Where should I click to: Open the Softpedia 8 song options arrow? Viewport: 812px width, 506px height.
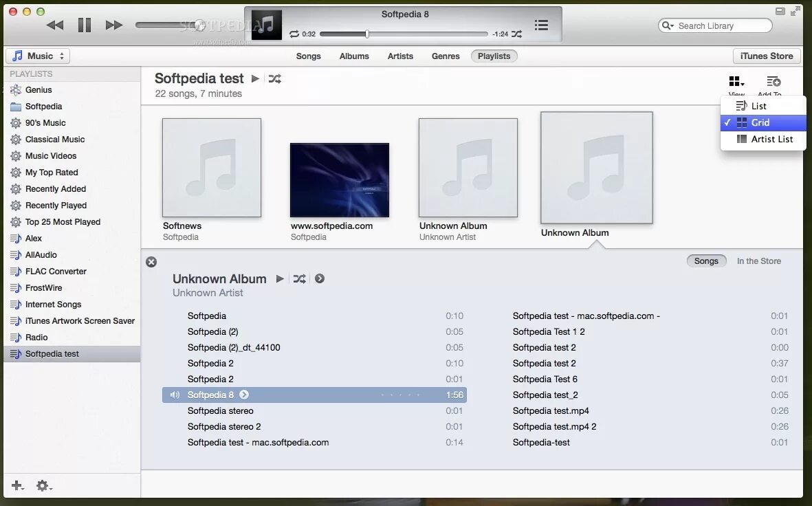tap(244, 395)
